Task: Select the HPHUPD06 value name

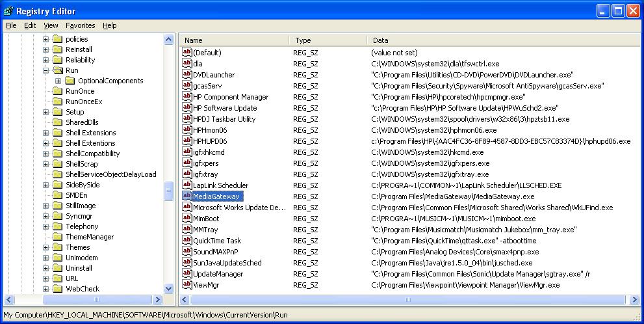Action: point(210,141)
